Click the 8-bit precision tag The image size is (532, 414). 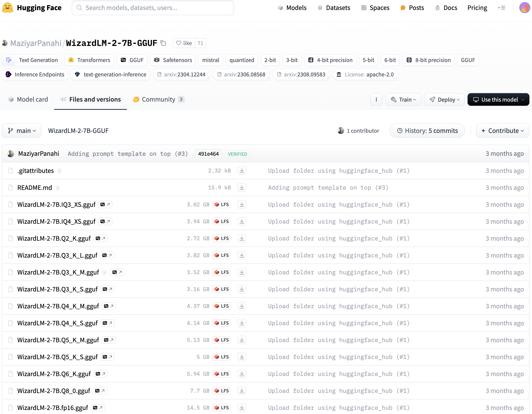tap(428, 60)
